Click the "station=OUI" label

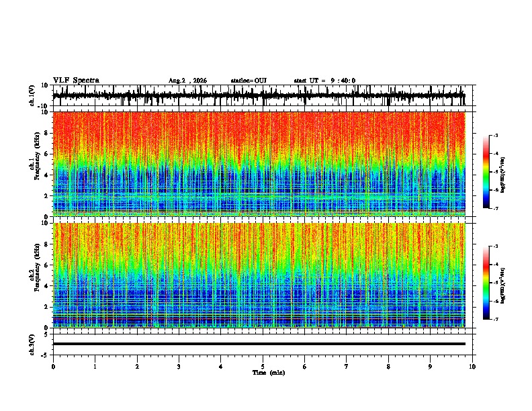[249, 81]
